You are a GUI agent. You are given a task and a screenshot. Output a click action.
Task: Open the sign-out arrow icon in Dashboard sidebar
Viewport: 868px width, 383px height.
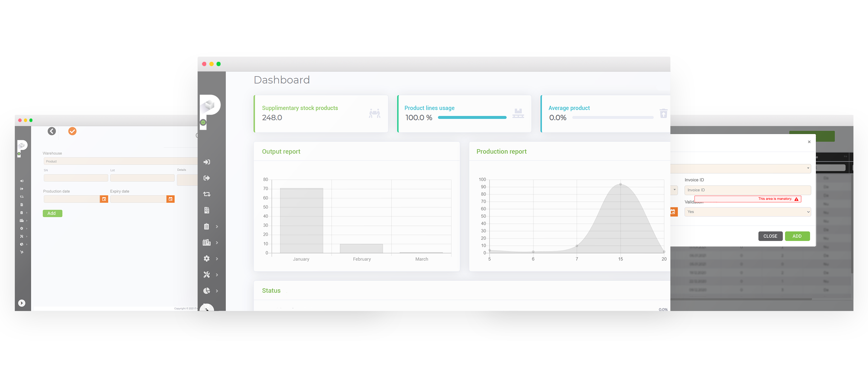207,178
